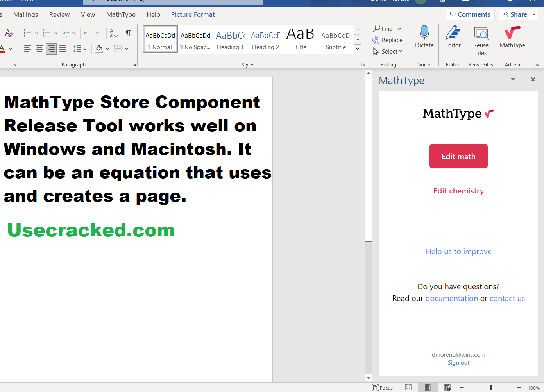This screenshot has width=544, height=392.
Task: Collapse the ribbon
Action: tap(537, 65)
